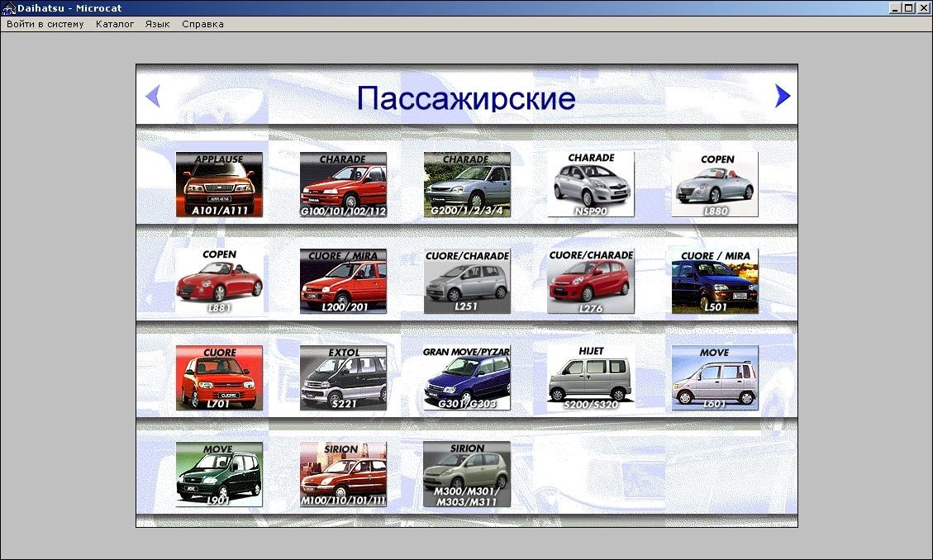
Task: Select Sirion M300/M301/M303/M311 model
Action: (467, 474)
